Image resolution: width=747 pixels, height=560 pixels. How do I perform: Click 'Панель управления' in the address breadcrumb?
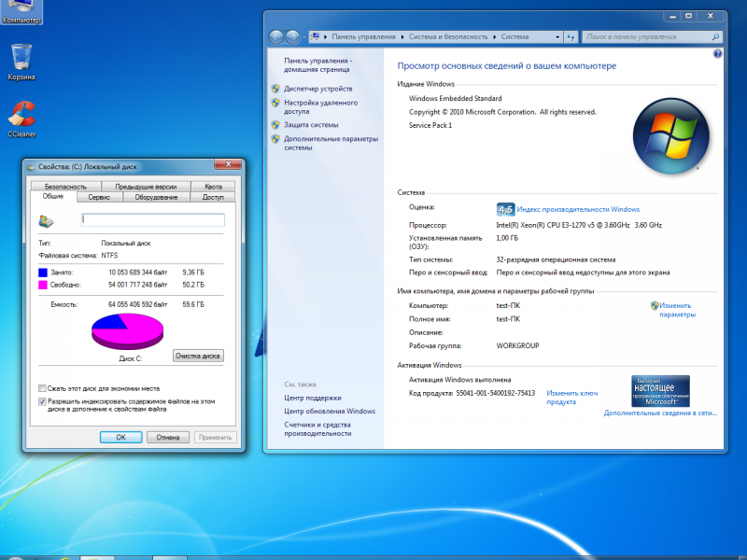coord(363,36)
